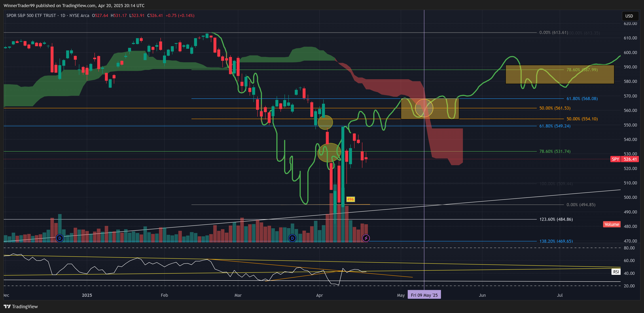Click the C526.41 close value in header
The height and width of the screenshot is (313, 644).
(155, 16)
